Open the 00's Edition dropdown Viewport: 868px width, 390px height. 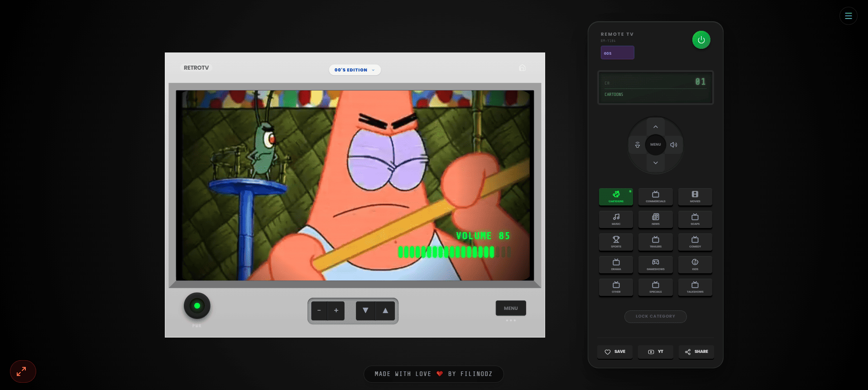tap(355, 70)
